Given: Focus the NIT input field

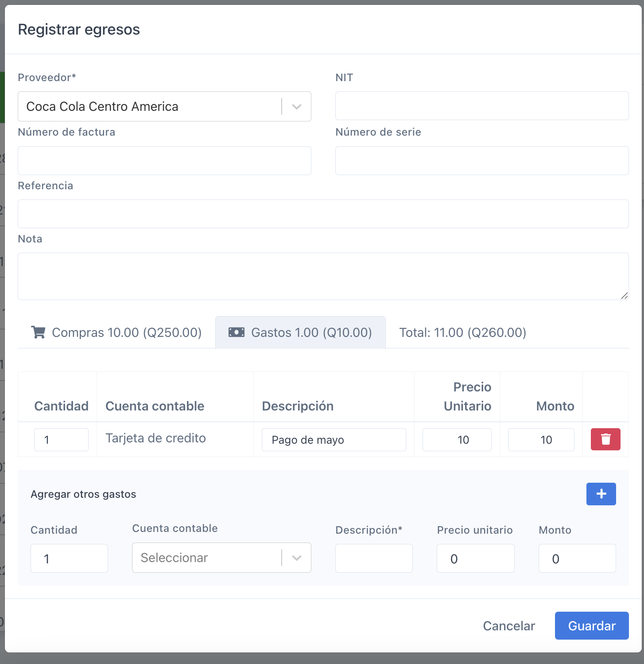Looking at the screenshot, I should coord(482,105).
